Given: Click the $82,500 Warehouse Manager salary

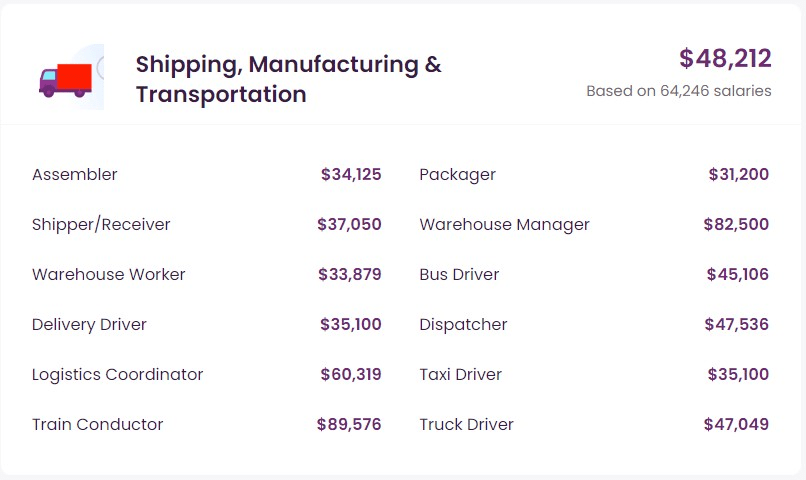Looking at the screenshot, I should click(736, 225).
